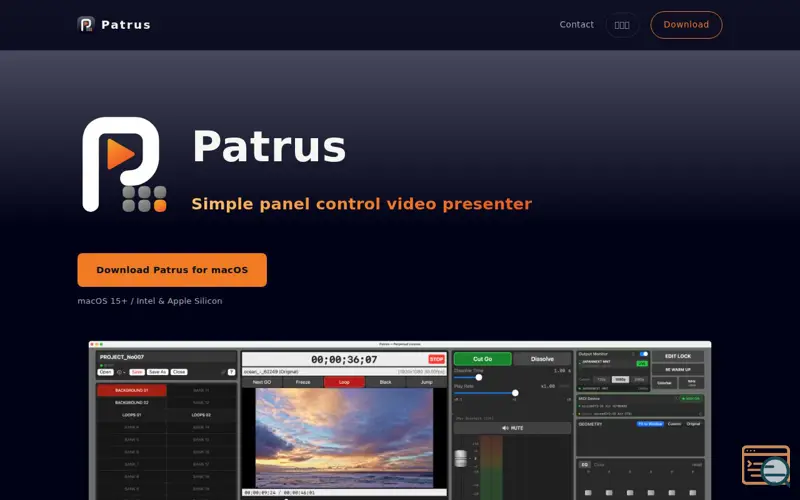The width and height of the screenshot is (800, 500).
Task: Adjust the Dissolve Time slider
Action: pos(479,378)
